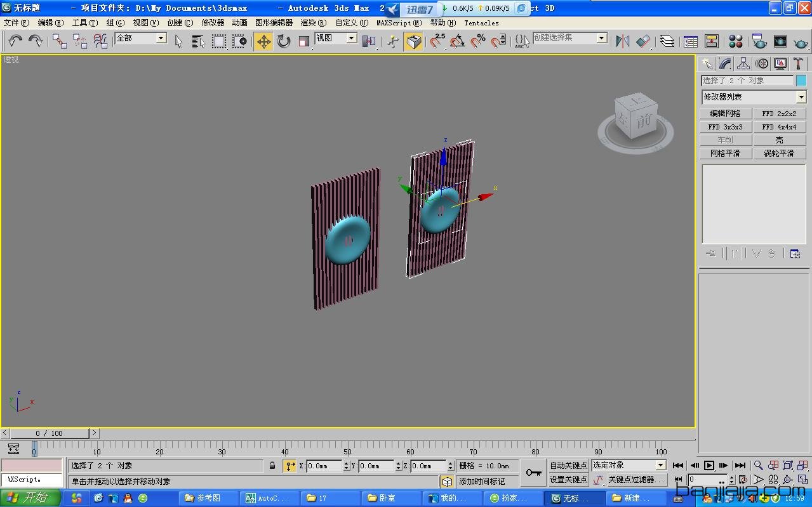Open the 全部 selection filter dropdown
812x507 pixels.
[x=161, y=38]
